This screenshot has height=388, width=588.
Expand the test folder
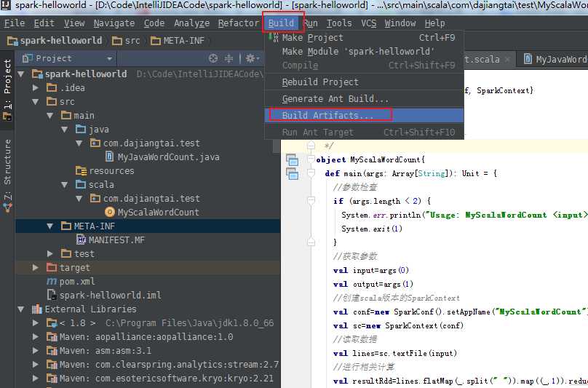pos(50,254)
